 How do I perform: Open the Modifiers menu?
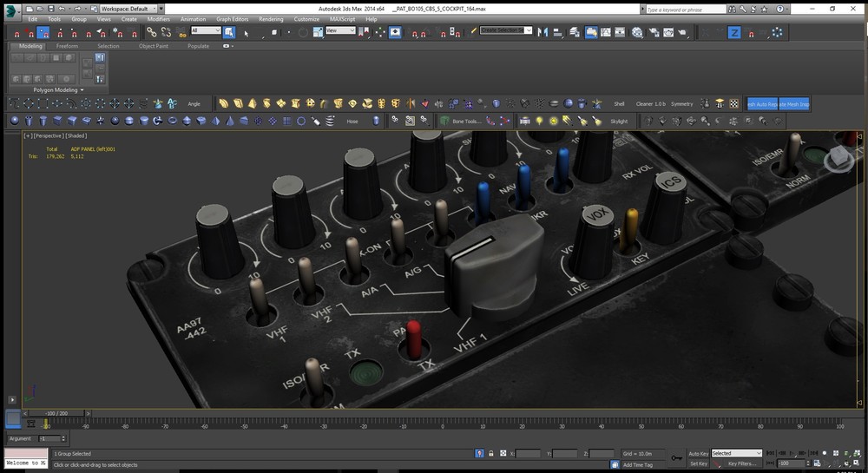pyautogui.click(x=159, y=18)
